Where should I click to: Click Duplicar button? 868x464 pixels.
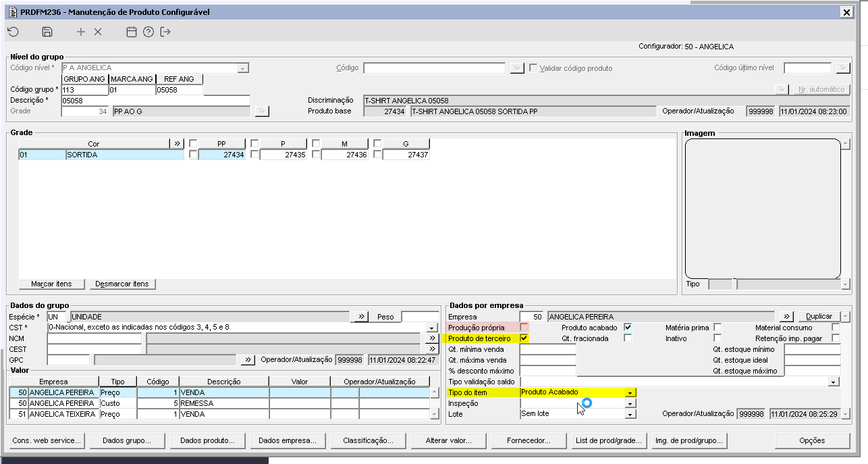819,316
